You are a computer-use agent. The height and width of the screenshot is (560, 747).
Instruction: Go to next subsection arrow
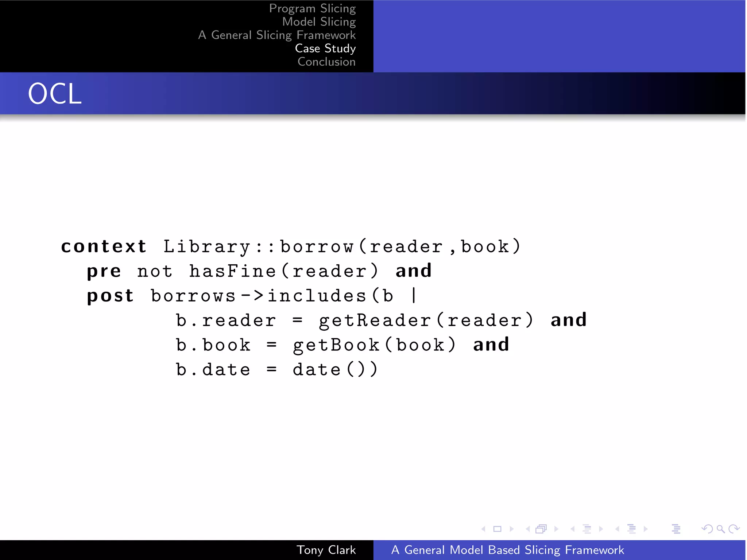pos(601,529)
